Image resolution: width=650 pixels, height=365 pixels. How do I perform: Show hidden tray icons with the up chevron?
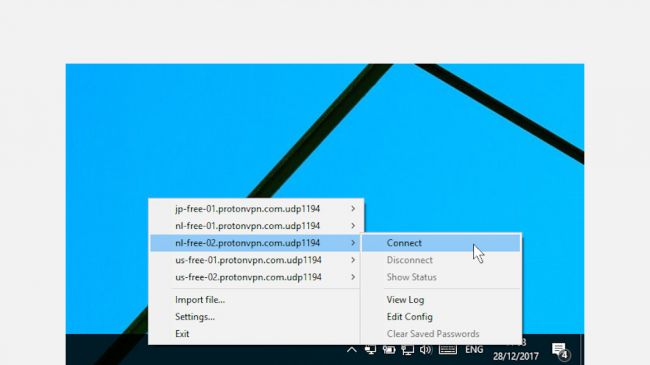[352, 350]
